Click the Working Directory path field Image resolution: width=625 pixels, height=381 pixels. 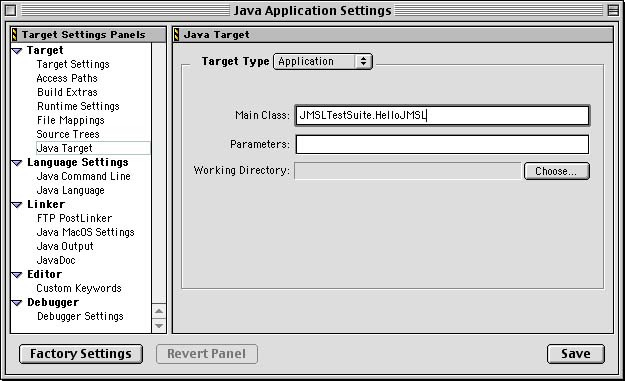pyautogui.click(x=407, y=171)
